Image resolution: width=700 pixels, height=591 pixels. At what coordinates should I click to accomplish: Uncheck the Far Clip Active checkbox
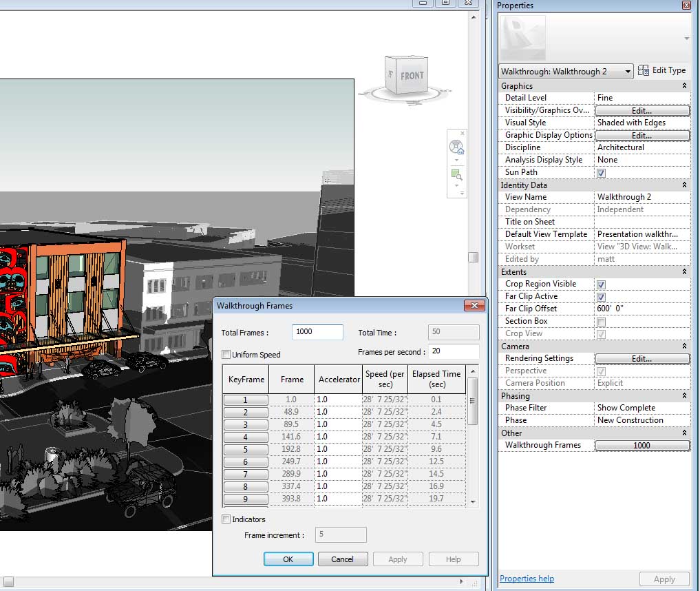click(x=602, y=297)
